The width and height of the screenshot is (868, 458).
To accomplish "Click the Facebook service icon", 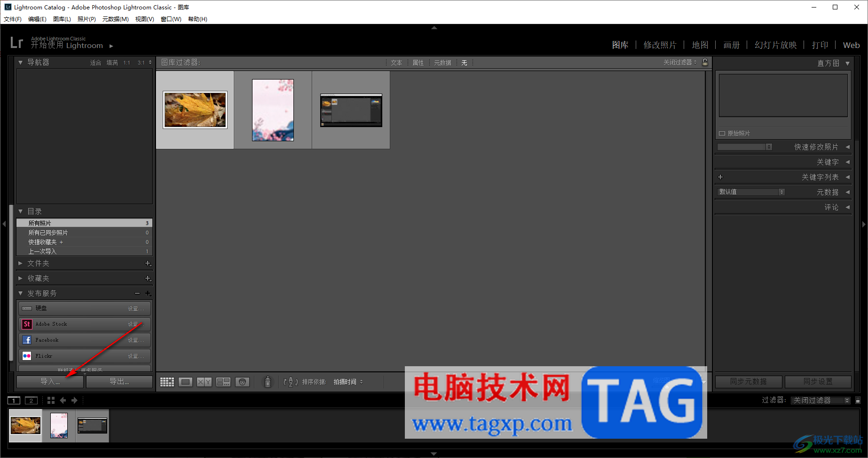I will (27, 340).
